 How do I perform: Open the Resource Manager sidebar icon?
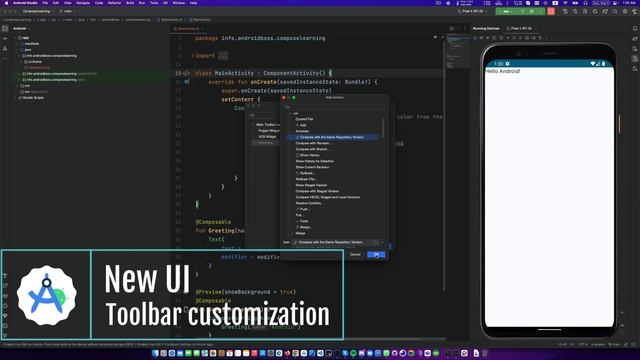(x=5, y=49)
